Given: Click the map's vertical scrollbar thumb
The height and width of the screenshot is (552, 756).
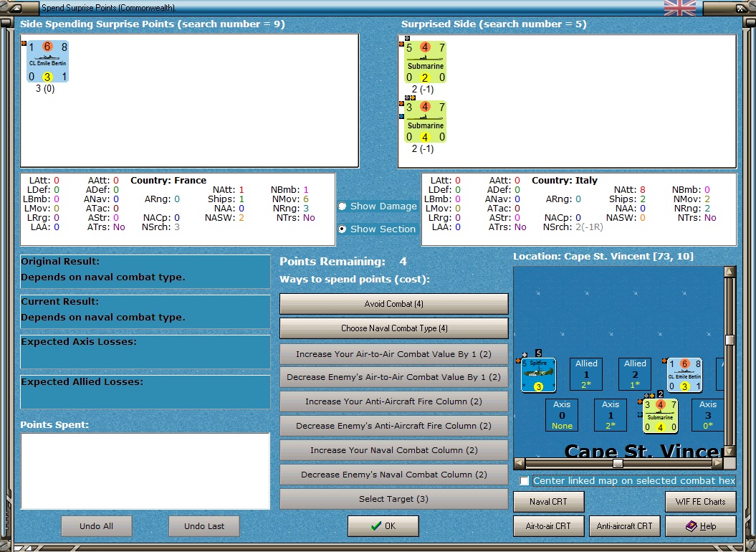Looking at the screenshot, I should coord(729,341).
